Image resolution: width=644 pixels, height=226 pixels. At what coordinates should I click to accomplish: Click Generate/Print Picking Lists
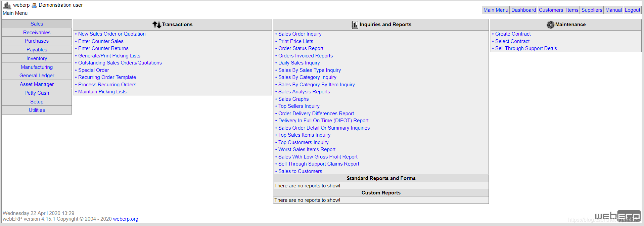(x=109, y=56)
